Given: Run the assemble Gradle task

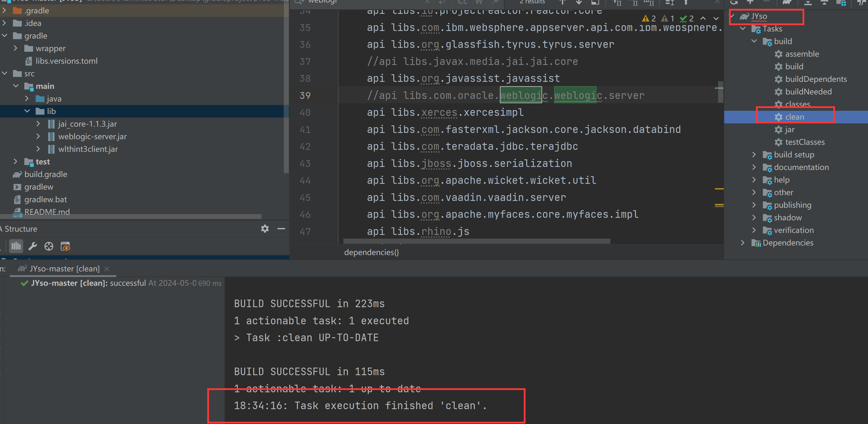Looking at the screenshot, I should pos(802,54).
